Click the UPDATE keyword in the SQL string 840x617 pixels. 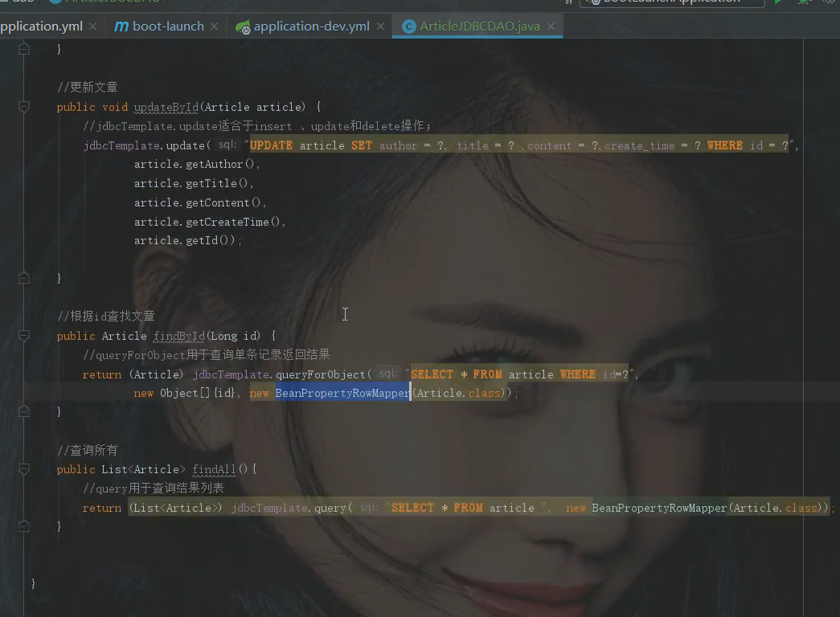point(271,145)
